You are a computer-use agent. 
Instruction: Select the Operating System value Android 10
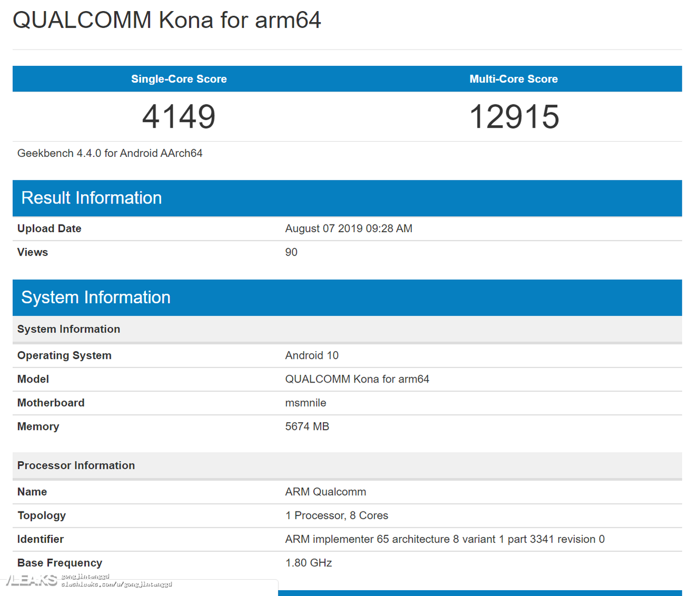coord(311,355)
